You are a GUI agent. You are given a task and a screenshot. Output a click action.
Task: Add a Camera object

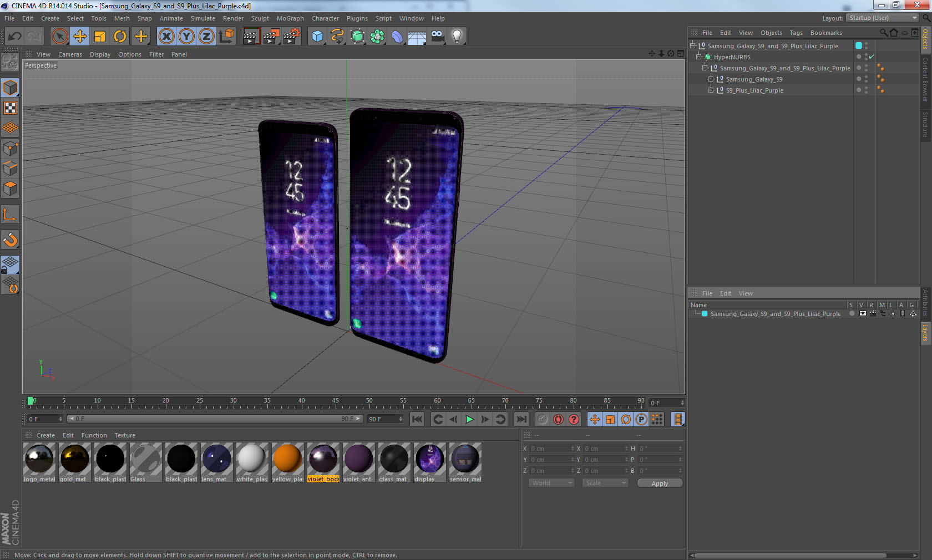437,37
